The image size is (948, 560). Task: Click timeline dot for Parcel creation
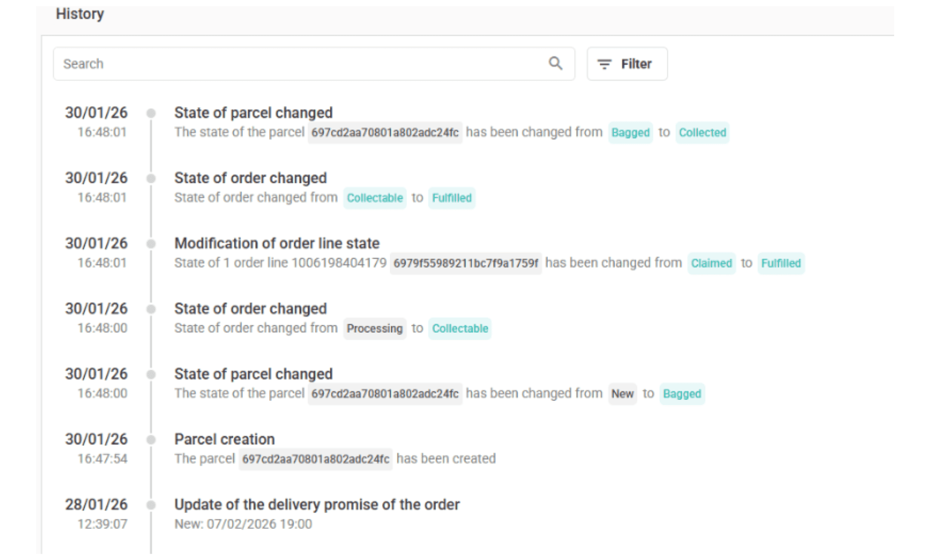(151, 439)
